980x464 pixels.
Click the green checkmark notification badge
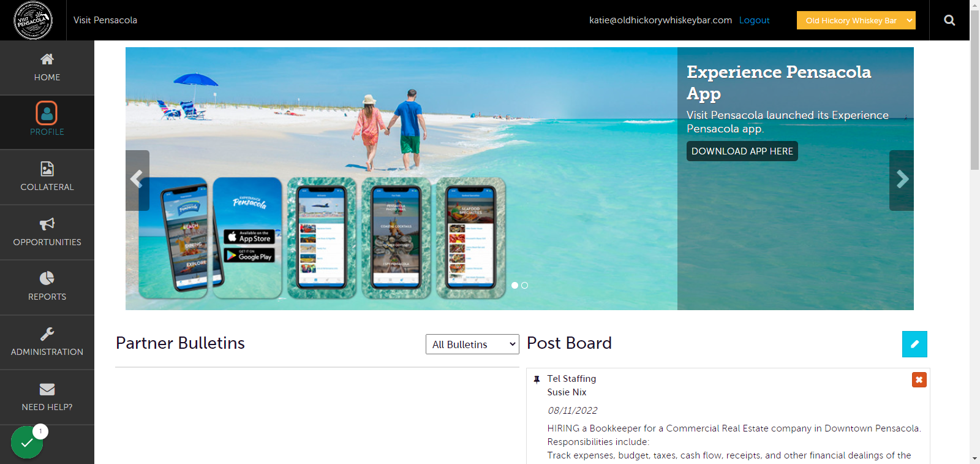(27, 442)
